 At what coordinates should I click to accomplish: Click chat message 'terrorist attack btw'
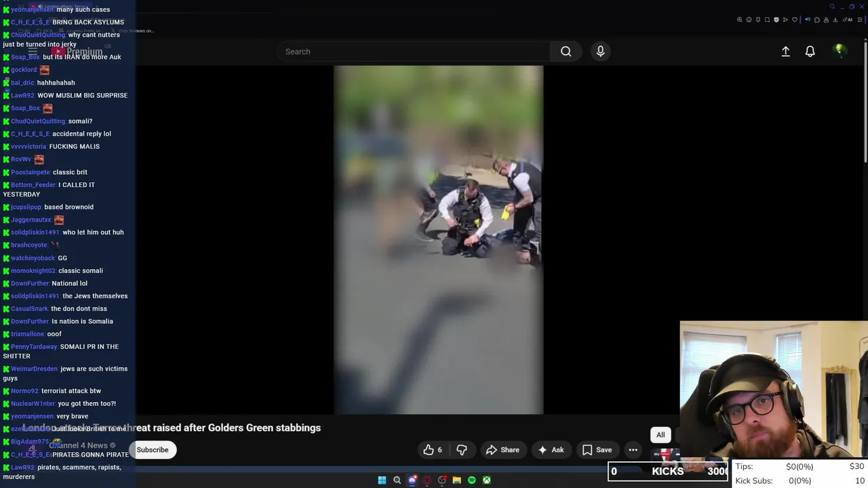click(x=71, y=391)
